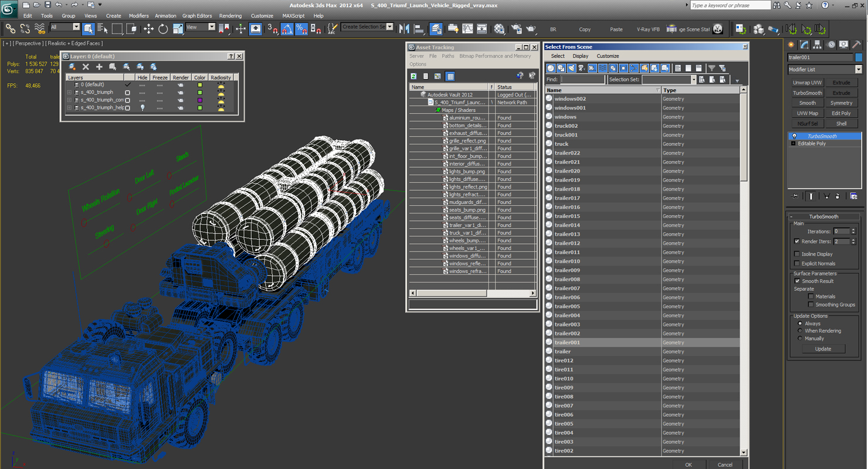
Task: Expand the s_400_triumph layer
Action: click(69, 93)
